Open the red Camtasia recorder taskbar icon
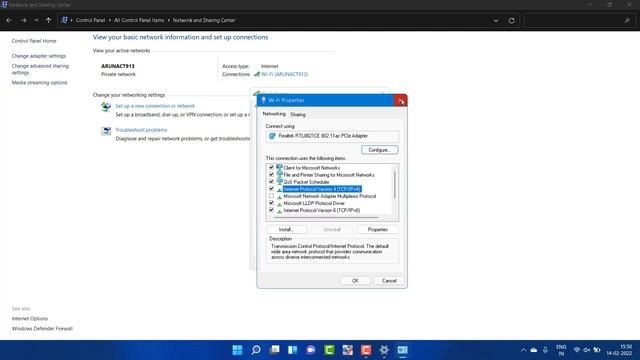Screen dimensions: 640x360 point(366,350)
